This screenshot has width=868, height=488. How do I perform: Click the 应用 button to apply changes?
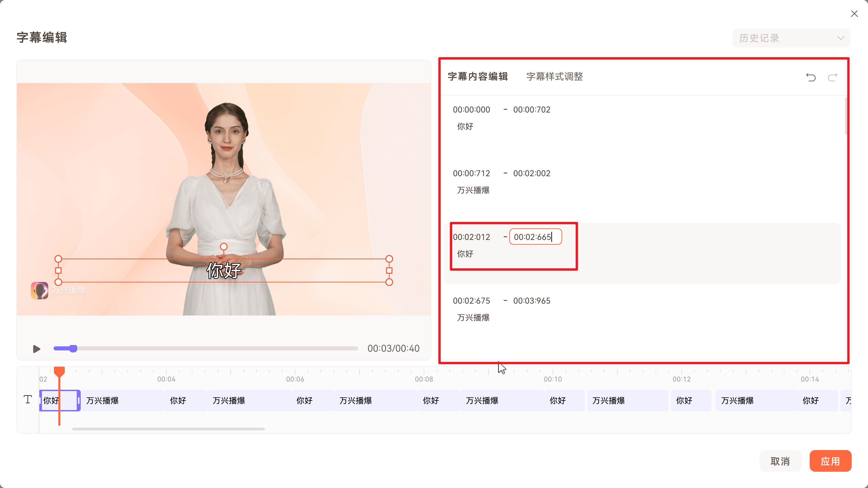[x=830, y=461]
